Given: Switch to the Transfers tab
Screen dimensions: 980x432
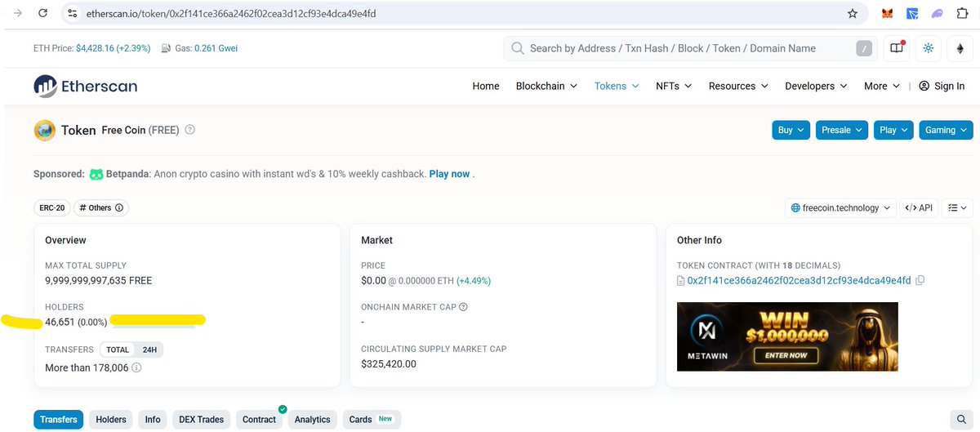Looking at the screenshot, I should 59,420.
